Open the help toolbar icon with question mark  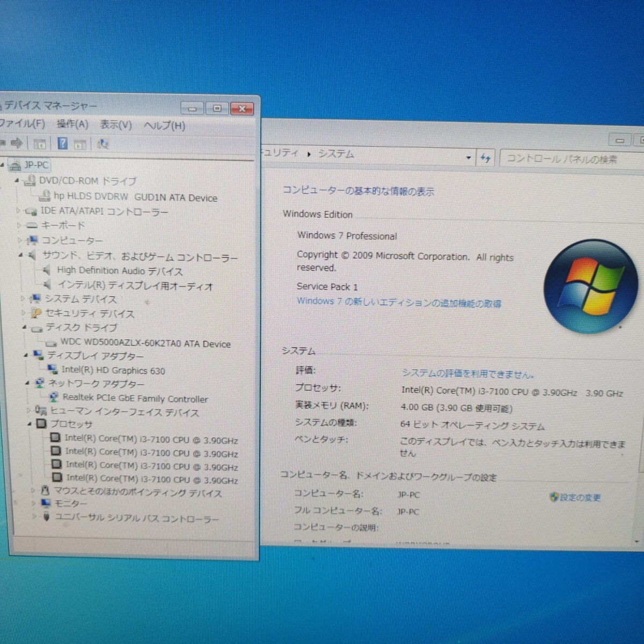pos(62,143)
